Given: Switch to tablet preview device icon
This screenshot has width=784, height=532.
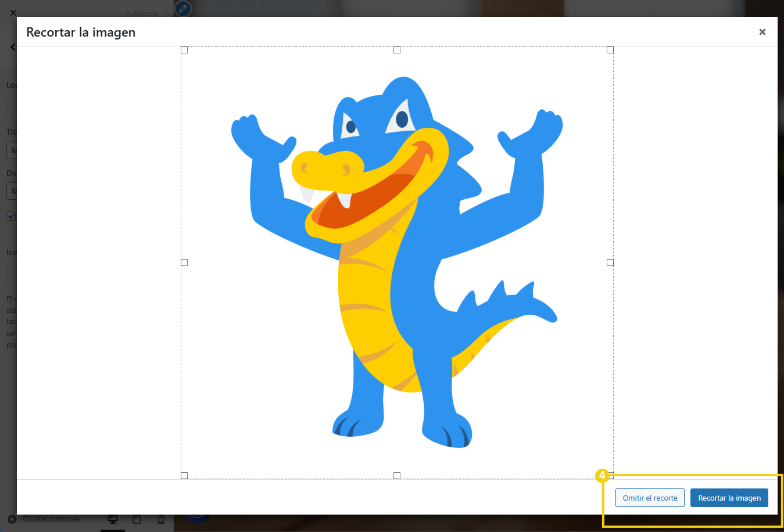Looking at the screenshot, I should tap(137, 519).
